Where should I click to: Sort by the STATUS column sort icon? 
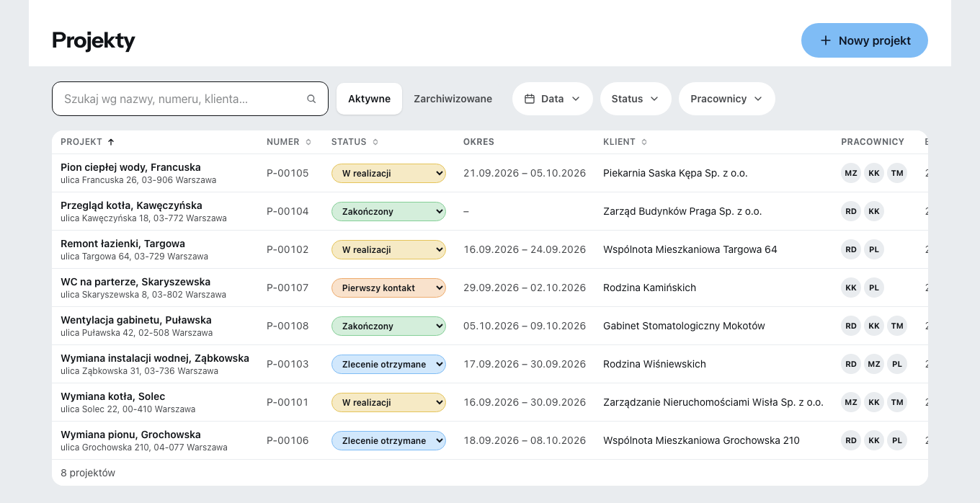[x=375, y=142]
